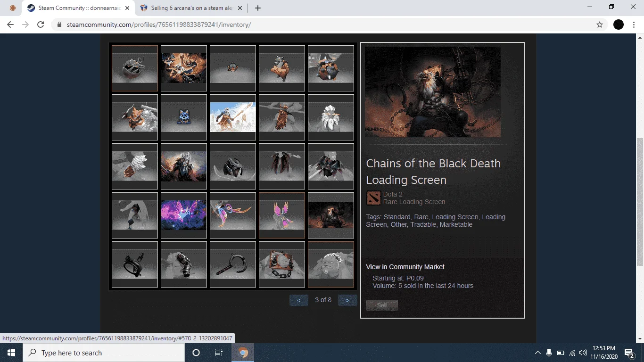Reload the Steam inventory page
Screen dimensions: 644x362
[x=41, y=25]
